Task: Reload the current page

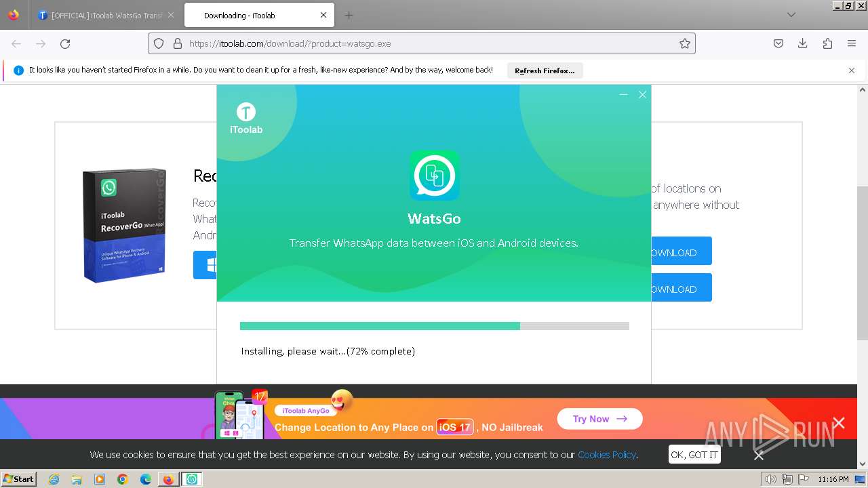Action: [x=65, y=43]
